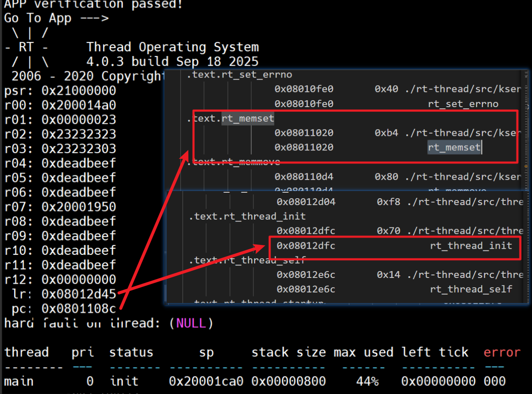Click the 'stack size' column header
Viewport: 532px width, 394px height.
click(288, 352)
